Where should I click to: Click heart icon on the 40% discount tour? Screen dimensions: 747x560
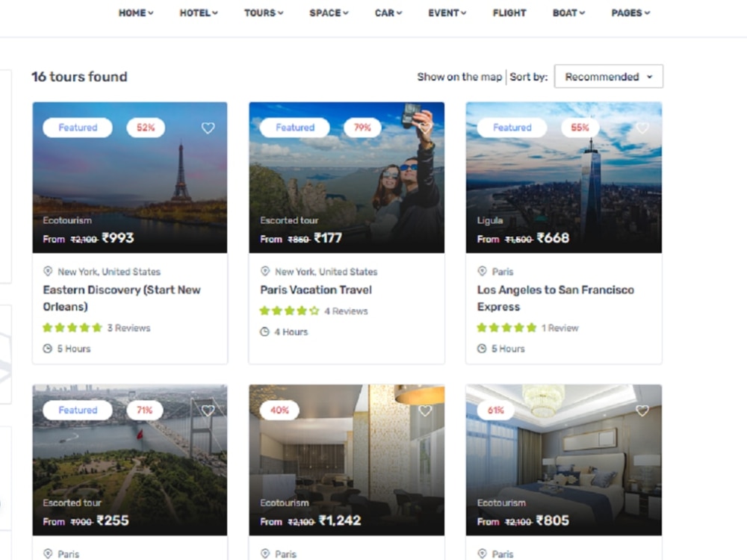click(425, 411)
